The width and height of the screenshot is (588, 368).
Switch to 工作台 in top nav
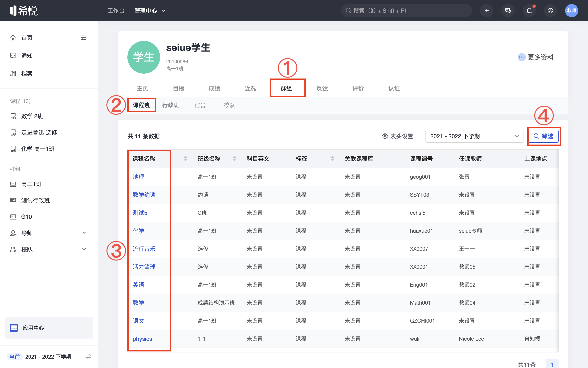(116, 11)
